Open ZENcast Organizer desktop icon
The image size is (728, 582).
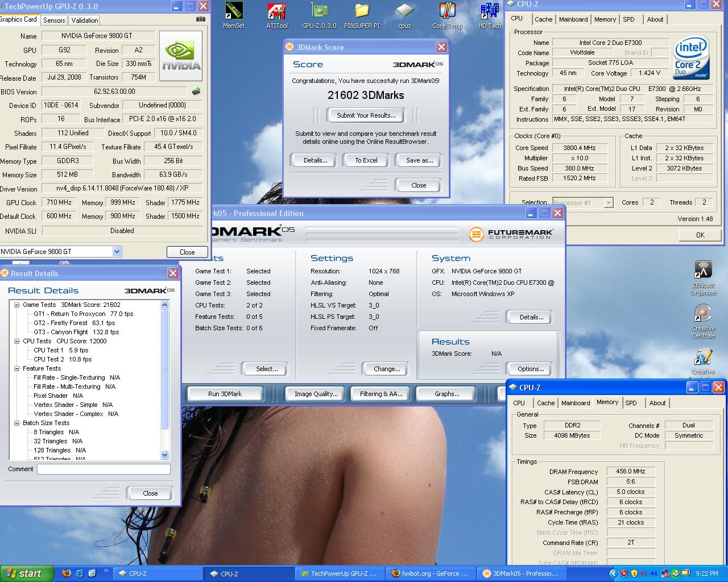tap(704, 278)
